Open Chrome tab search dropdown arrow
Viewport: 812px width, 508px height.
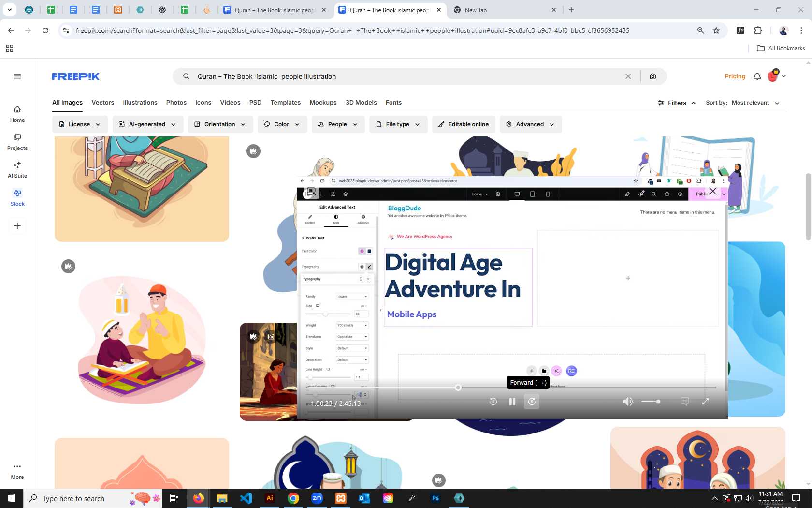9,10
